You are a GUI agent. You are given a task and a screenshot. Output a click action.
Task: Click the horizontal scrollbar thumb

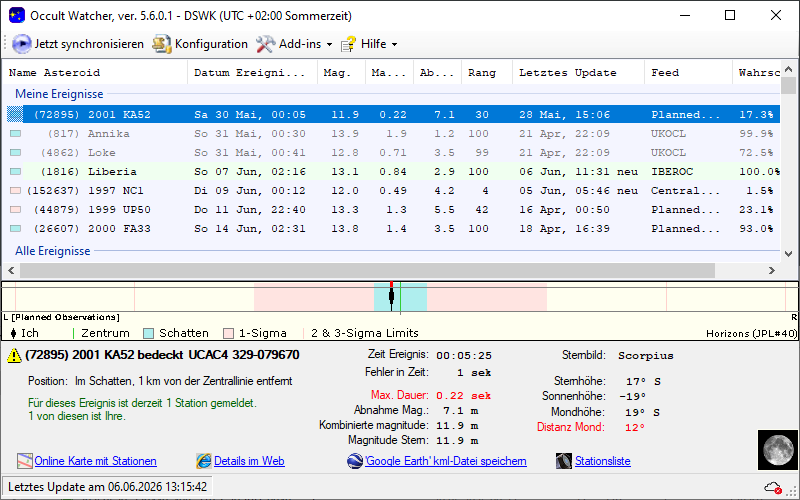367,270
